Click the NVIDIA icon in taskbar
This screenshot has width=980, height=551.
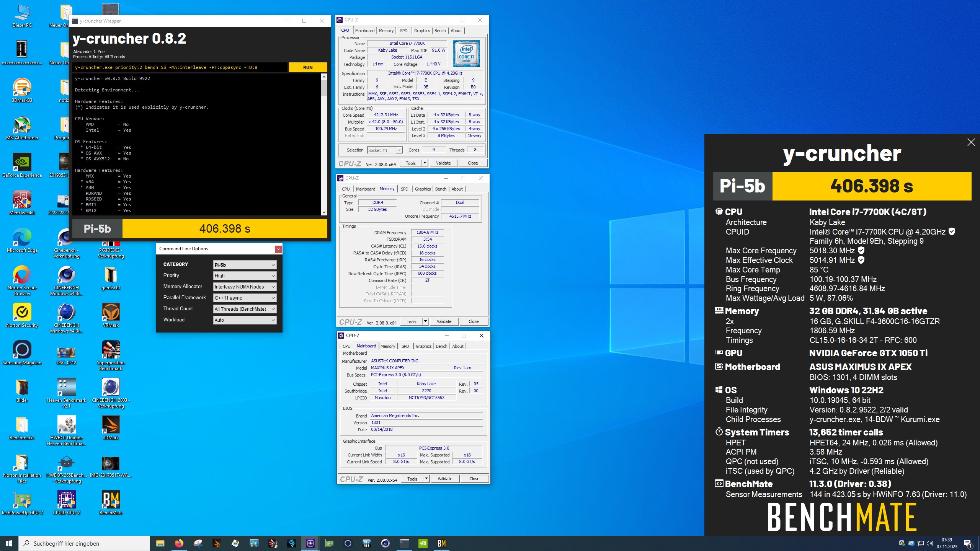(x=423, y=543)
